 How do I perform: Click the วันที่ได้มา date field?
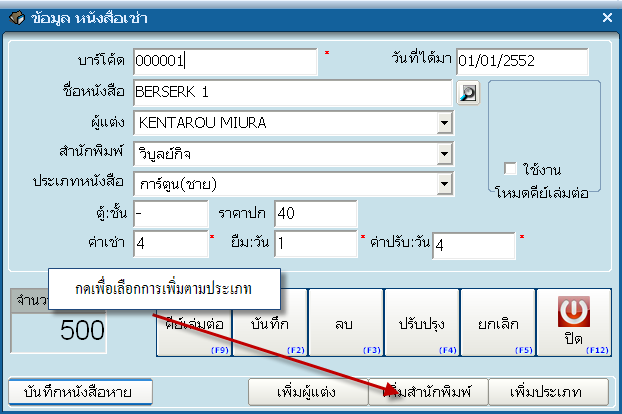click(522, 61)
